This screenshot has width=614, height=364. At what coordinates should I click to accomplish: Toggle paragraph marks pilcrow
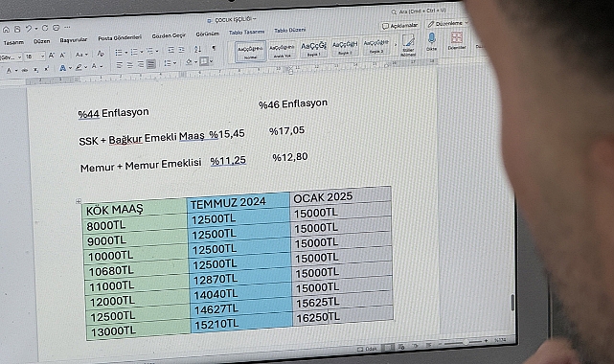coord(214,48)
